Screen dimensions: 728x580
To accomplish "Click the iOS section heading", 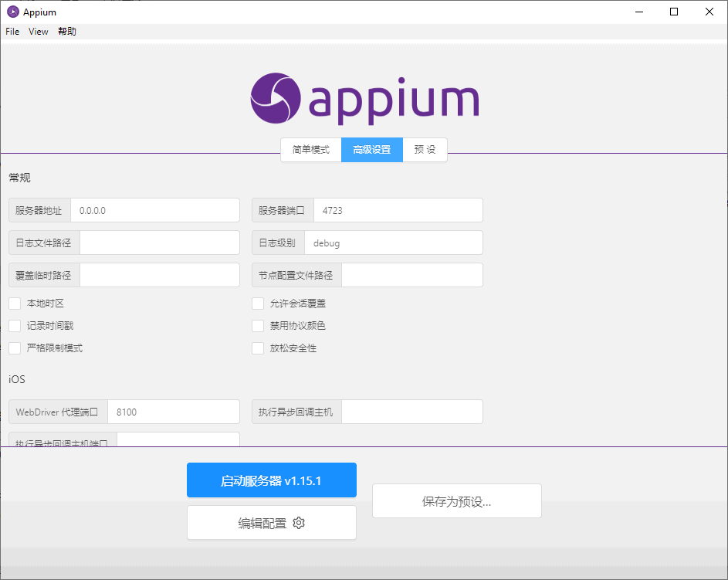I will coord(17,379).
